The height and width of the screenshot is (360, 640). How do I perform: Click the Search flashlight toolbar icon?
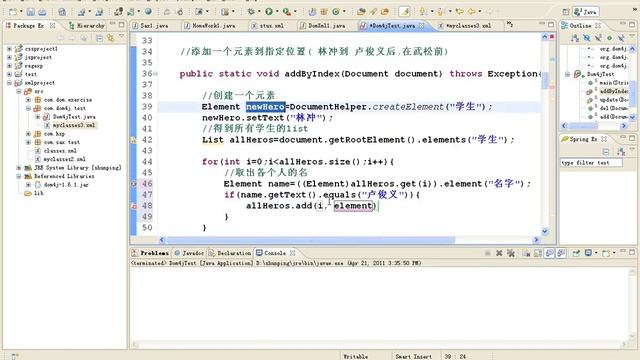click(373, 12)
